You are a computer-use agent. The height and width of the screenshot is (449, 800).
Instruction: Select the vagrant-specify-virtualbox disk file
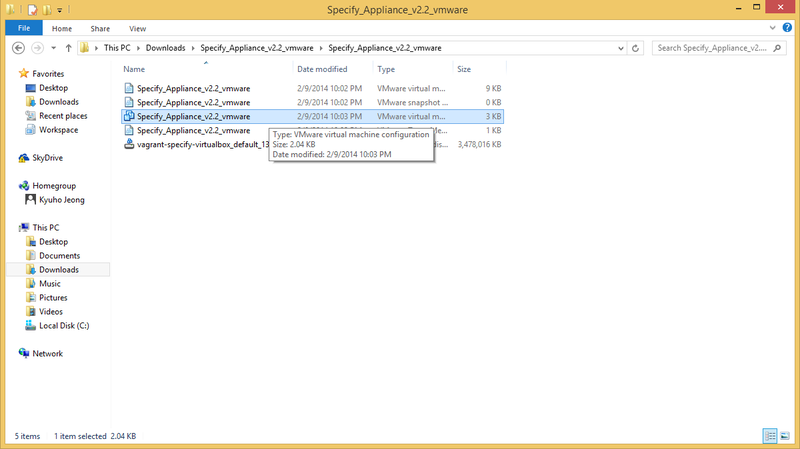pyautogui.click(x=196, y=144)
